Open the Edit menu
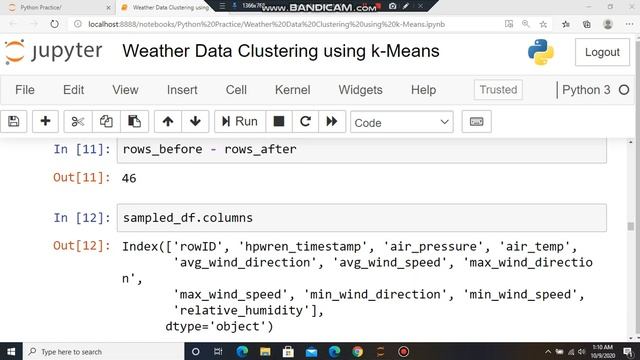640x360 pixels. coord(73,90)
